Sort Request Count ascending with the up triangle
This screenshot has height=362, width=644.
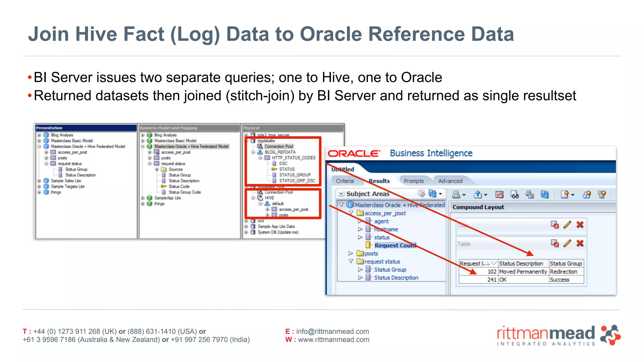487,263
